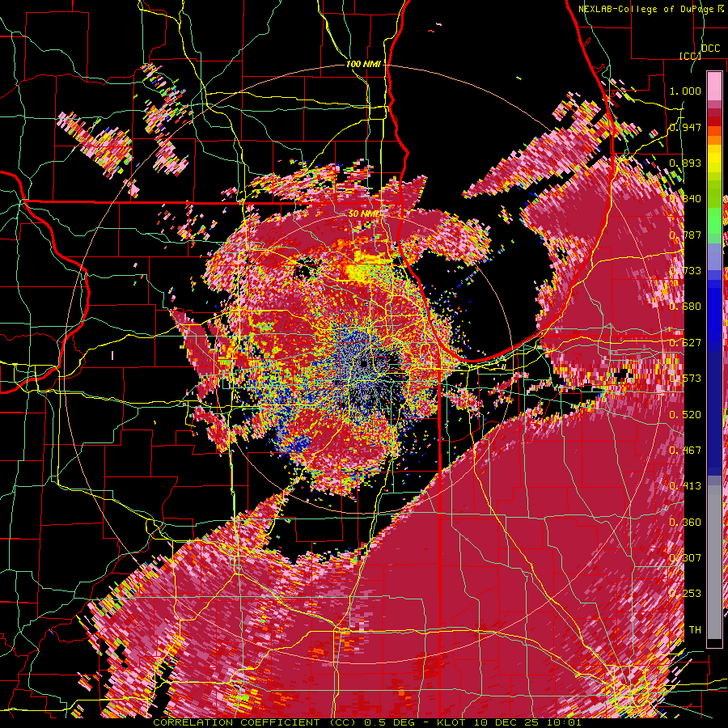Click the 100 NMI range ring label

(363, 64)
